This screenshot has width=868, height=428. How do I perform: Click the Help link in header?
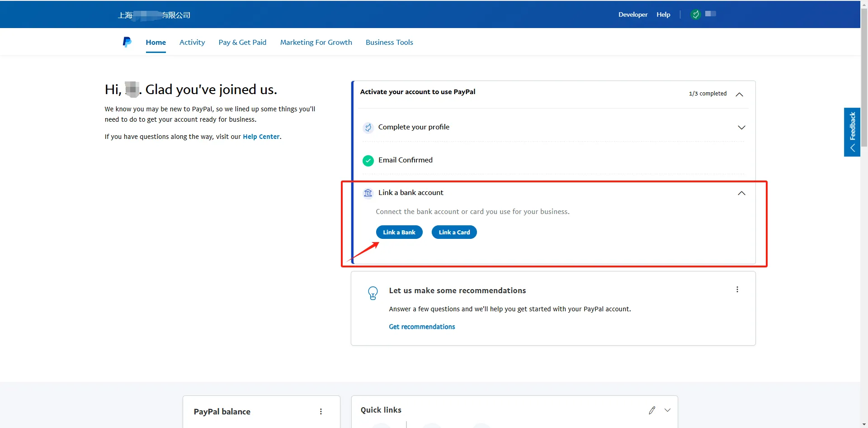tap(663, 14)
